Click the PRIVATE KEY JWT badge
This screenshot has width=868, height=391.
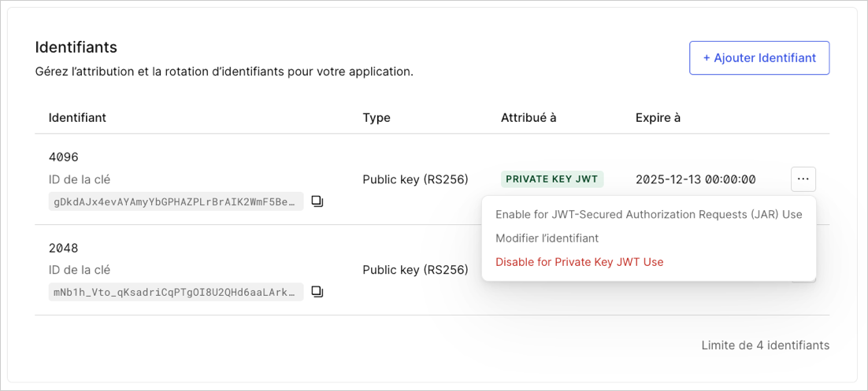click(552, 179)
